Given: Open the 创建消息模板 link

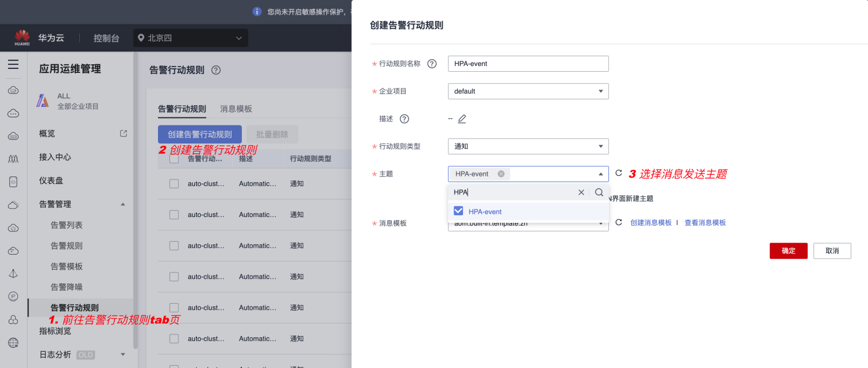Looking at the screenshot, I should pos(651,223).
